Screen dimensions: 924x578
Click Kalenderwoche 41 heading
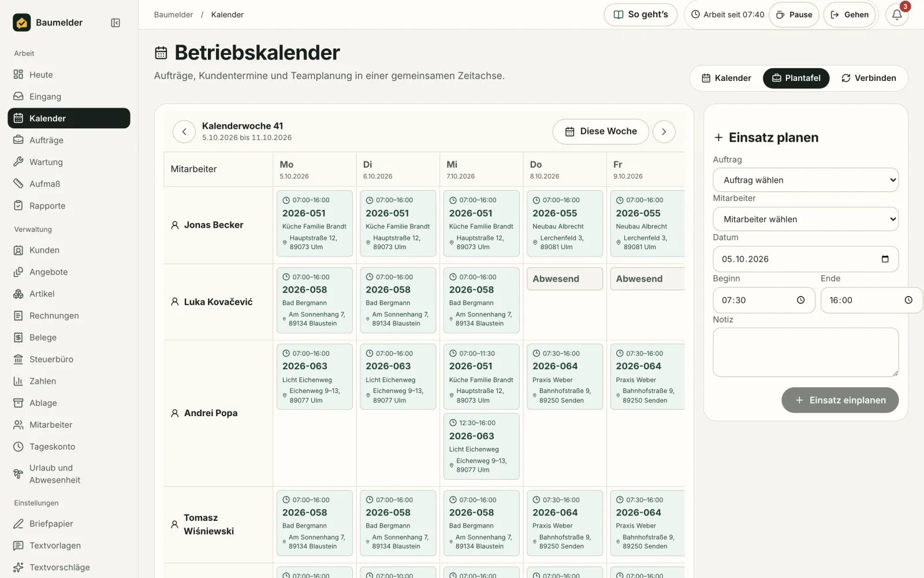point(243,126)
